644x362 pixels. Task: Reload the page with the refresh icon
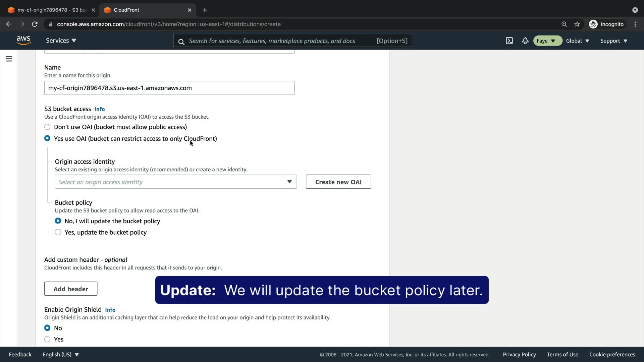tap(35, 24)
